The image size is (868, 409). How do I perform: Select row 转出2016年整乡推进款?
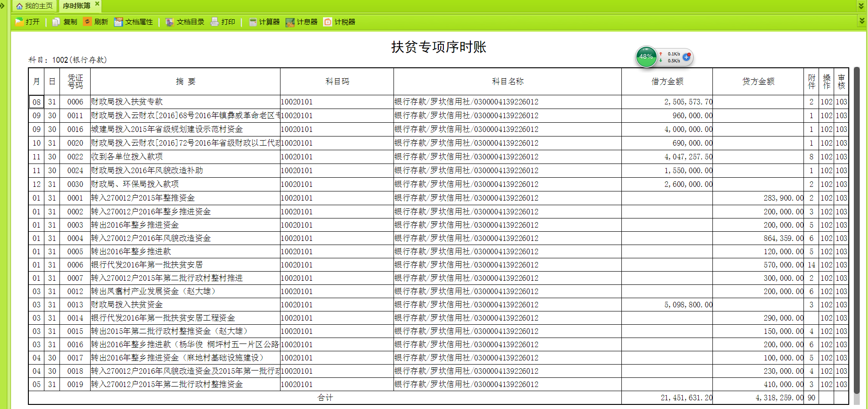pos(438,251)
